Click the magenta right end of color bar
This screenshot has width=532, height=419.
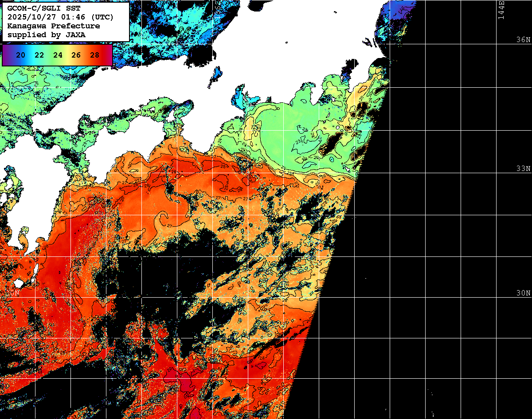point(109,55)
